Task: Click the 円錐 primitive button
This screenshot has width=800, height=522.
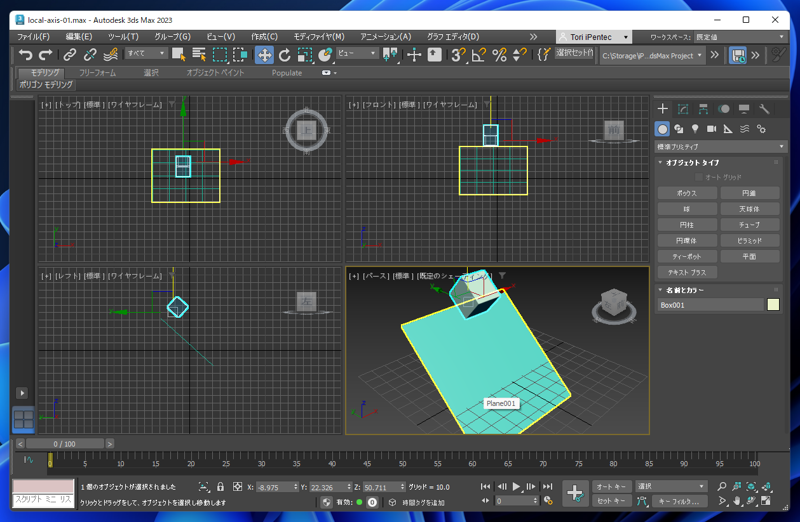Action: coord(749,193)
